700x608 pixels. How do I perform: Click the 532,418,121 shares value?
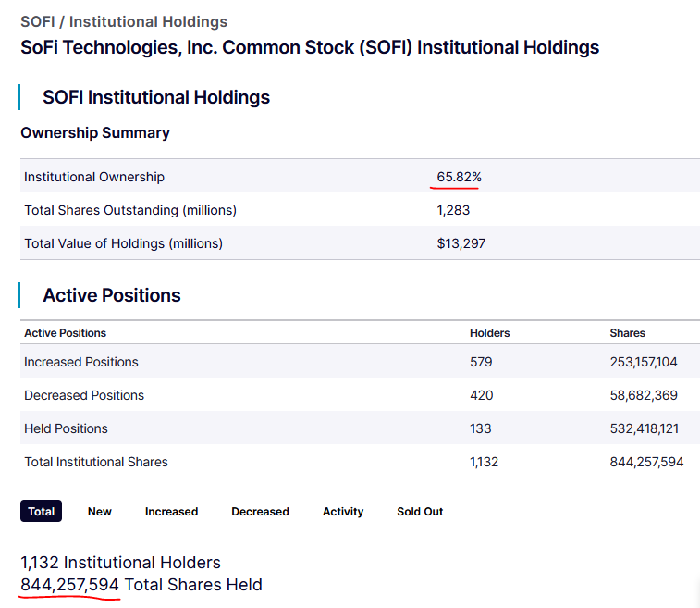point(645,428)
